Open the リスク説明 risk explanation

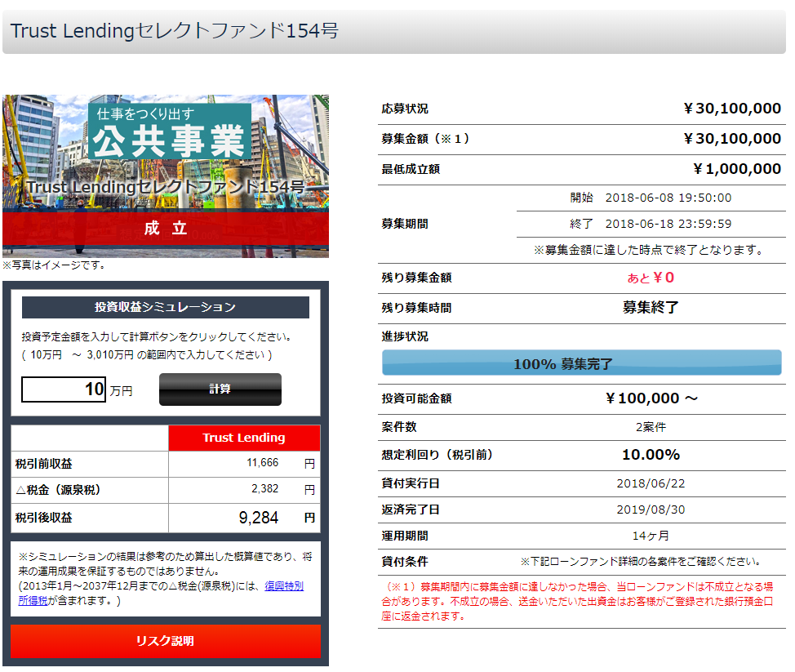point(166,642)
